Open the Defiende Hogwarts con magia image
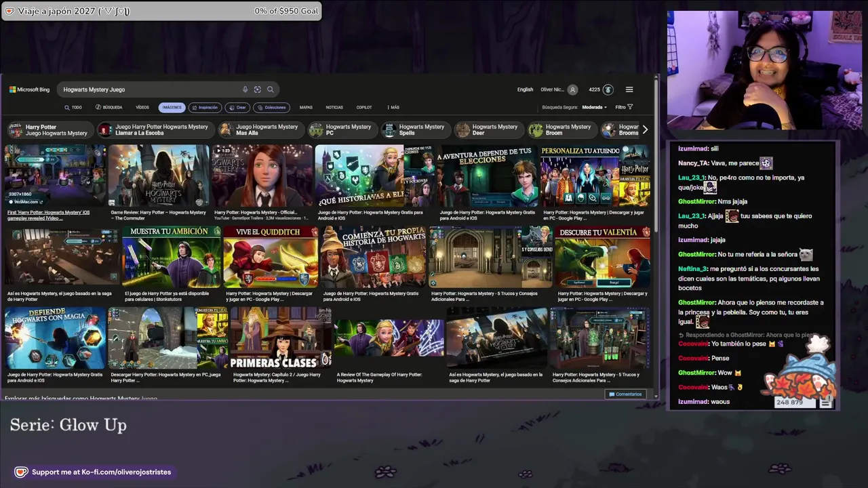The image size is (868, 488). pos(56,338)
